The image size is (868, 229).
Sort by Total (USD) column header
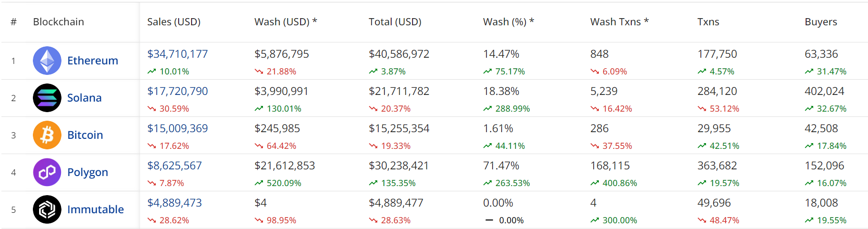click(394, 22)
